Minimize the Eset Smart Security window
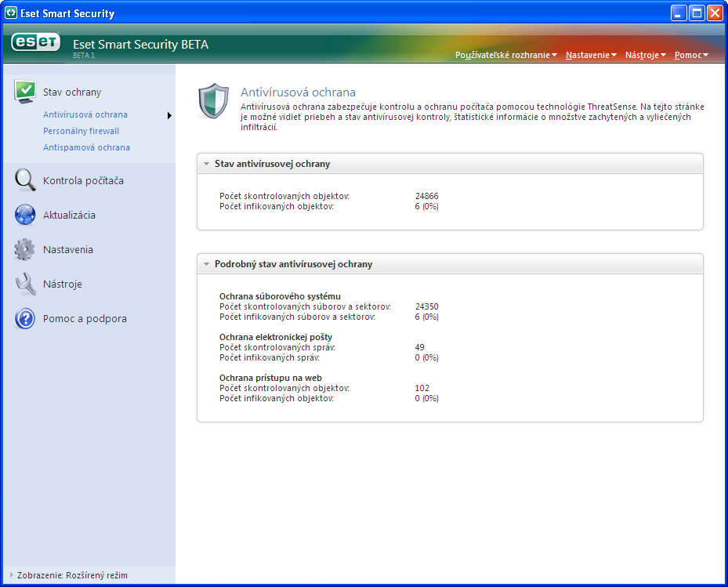Screen dimensions: 728x587 tap(679, 13)
